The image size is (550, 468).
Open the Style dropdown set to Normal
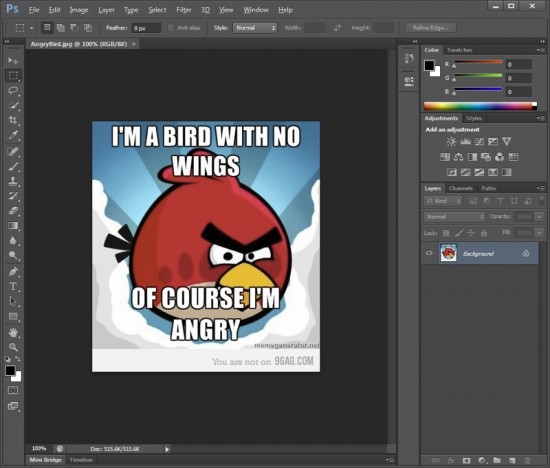tap(255, 28)
